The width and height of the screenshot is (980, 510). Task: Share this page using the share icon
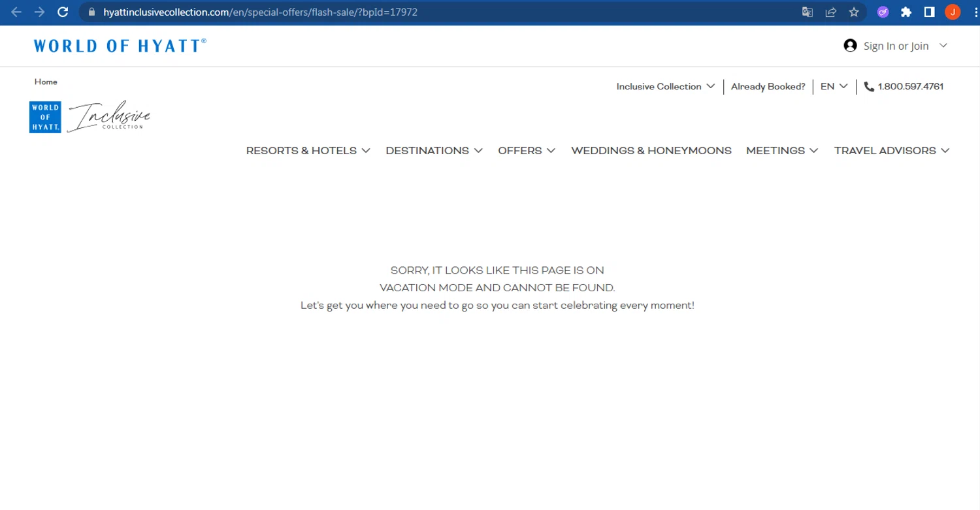(830, 12)
